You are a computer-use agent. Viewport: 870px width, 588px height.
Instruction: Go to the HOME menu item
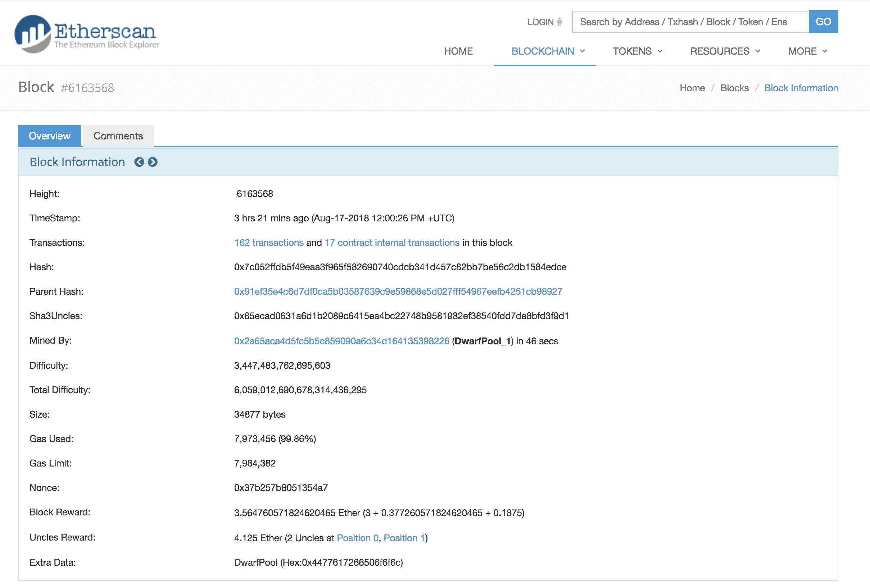click(x=458, y=51)
